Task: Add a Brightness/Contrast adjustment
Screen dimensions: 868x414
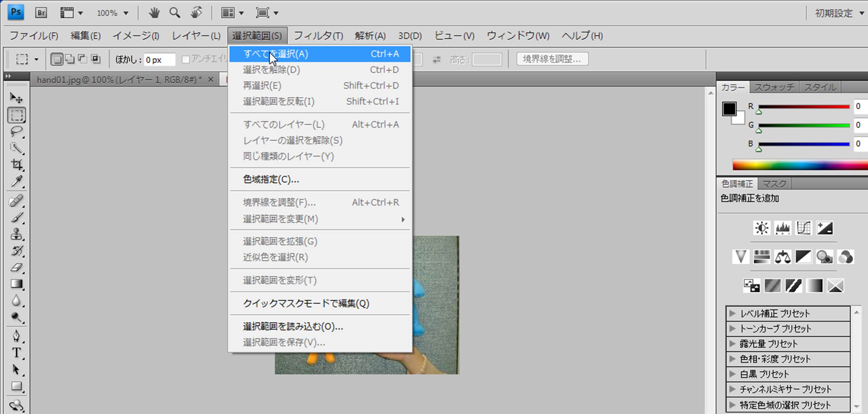Action: pyautogui.click(x=762, y=228)
